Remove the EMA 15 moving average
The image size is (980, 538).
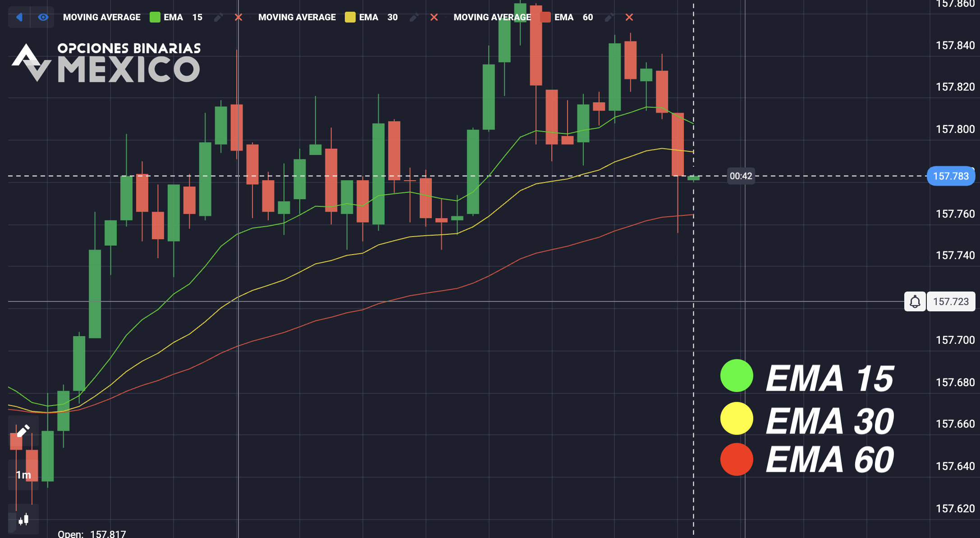click(238, 18)
